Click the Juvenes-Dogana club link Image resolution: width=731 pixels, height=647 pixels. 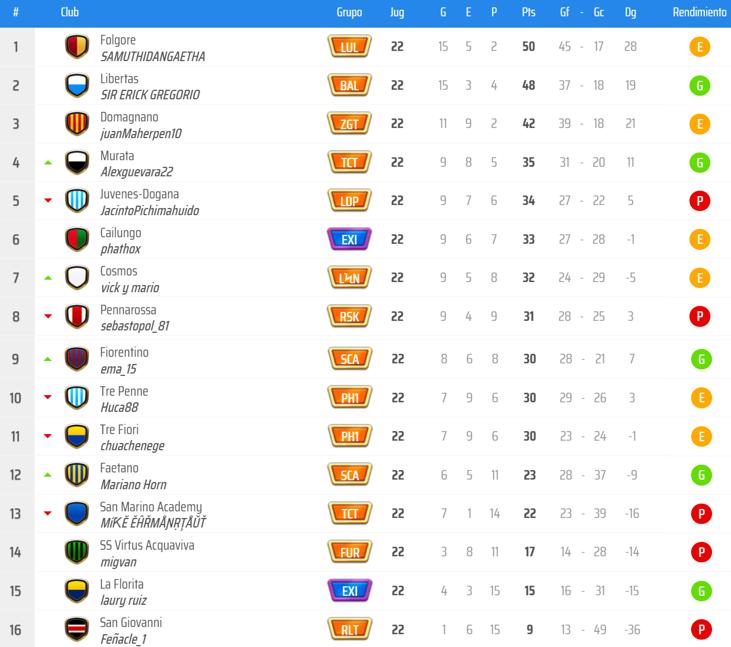point(139,194)
